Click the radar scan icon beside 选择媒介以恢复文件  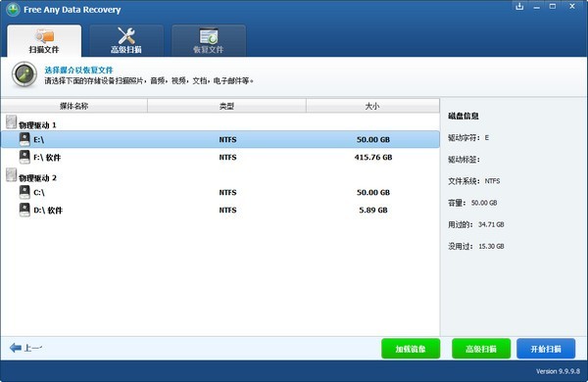pos(24,74)
